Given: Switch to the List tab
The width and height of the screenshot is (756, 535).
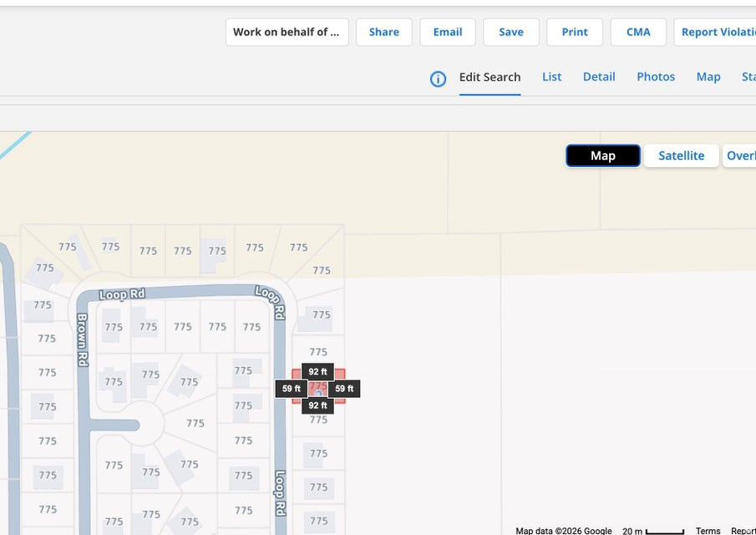Looking at the screenshot, I should point(551,76).
